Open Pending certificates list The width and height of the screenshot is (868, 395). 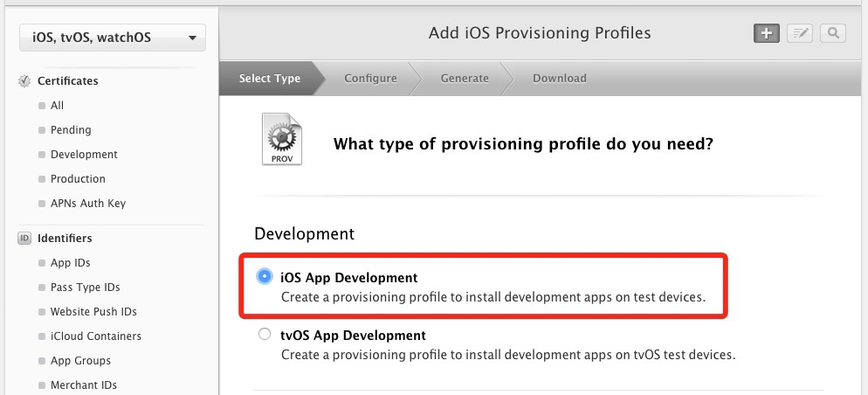(x=71, y=130)
